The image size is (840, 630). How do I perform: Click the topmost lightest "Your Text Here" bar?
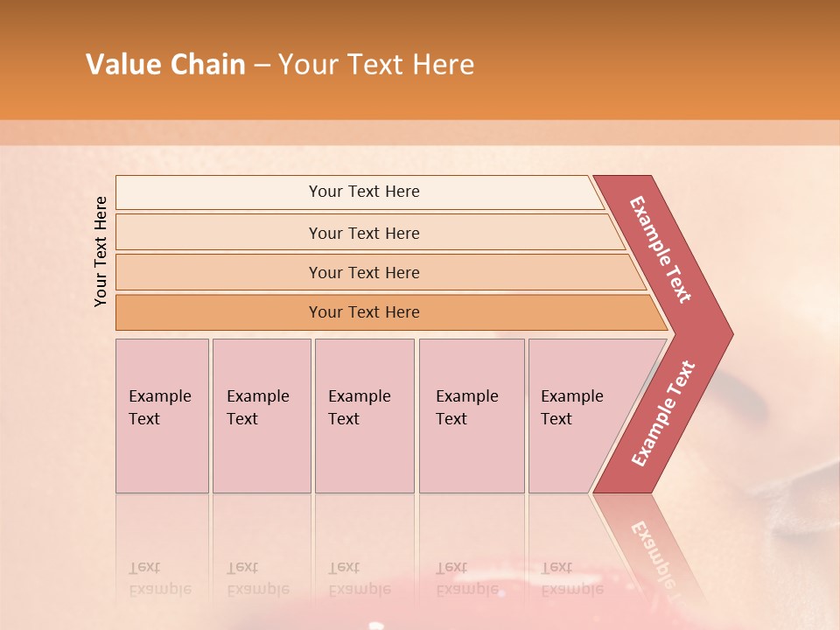(x=363, y=192)
